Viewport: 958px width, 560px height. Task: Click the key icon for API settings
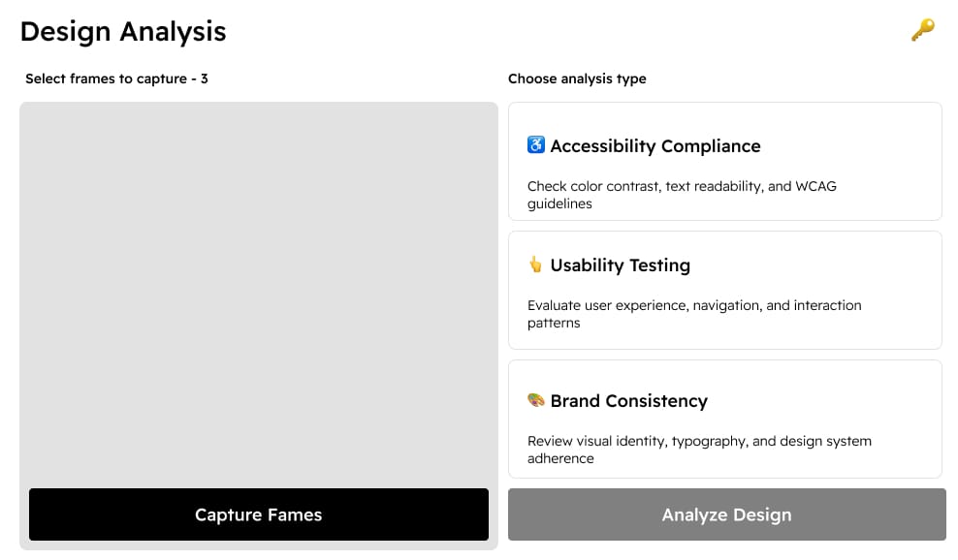[x=922, y=31]
